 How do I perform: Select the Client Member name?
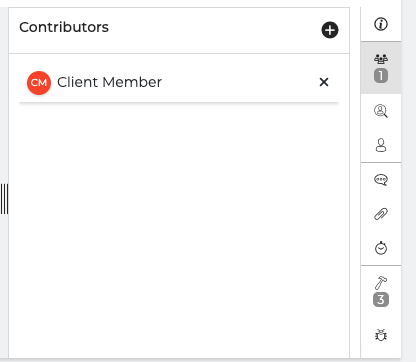click(109, 82)
